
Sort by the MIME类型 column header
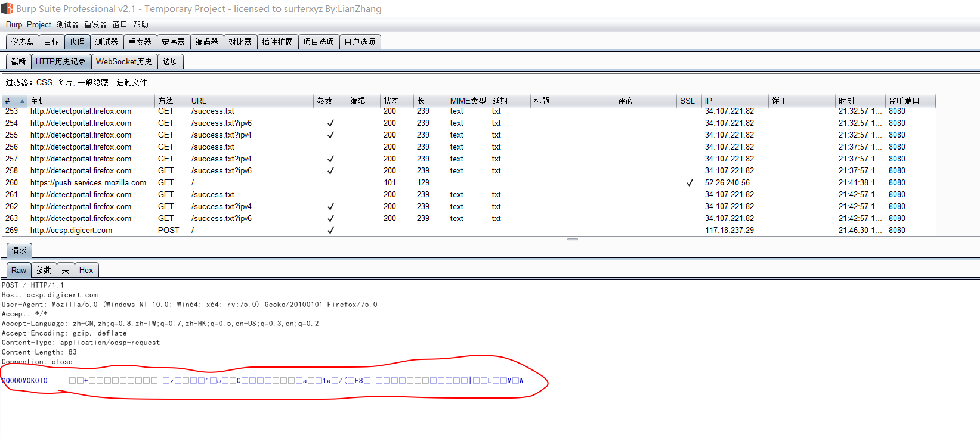tap(468, 101)
